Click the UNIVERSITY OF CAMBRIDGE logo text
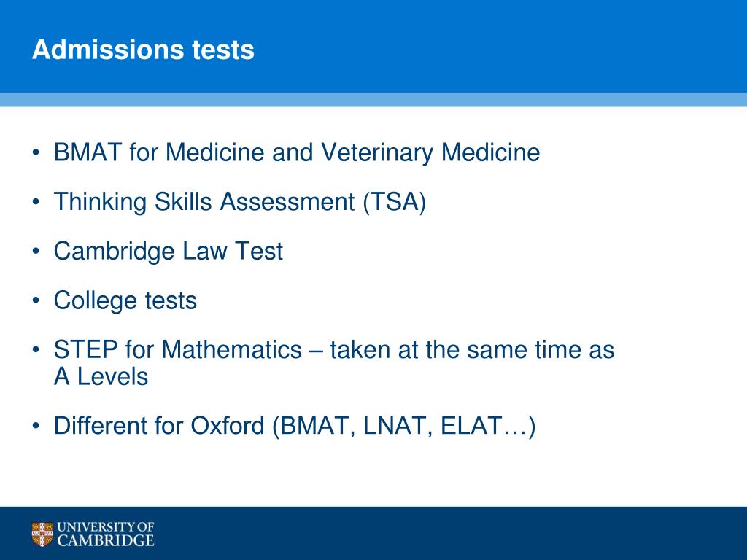Screen dimensions: 747x560 [106, 534]
